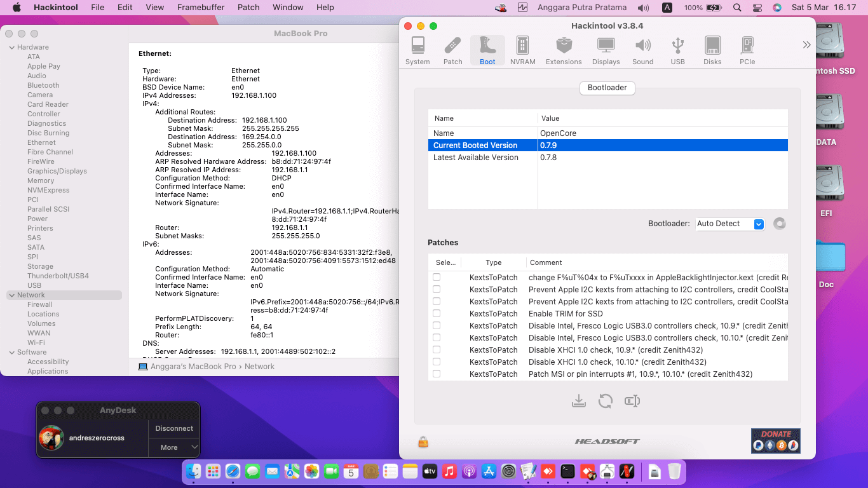Open the Extensions toolbar icon

pos(564,51)
